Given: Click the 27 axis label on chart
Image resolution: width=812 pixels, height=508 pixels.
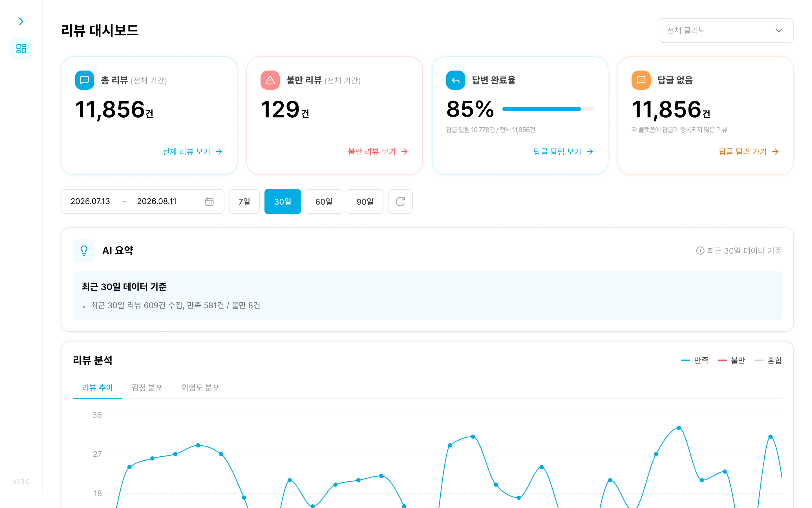Looking at the screenshot, I should [97, 454].
